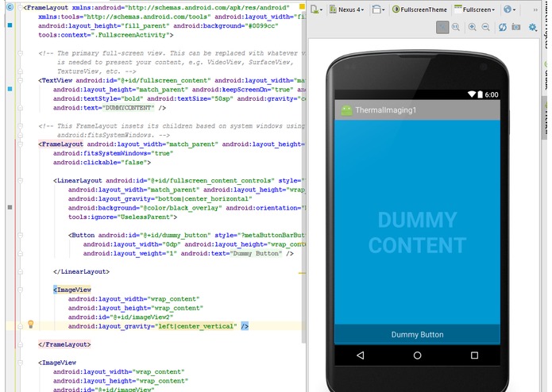Click the android:layout_weight="1" attribute
The width and height of the screenshot is (552, 392).
pos(130,253)
